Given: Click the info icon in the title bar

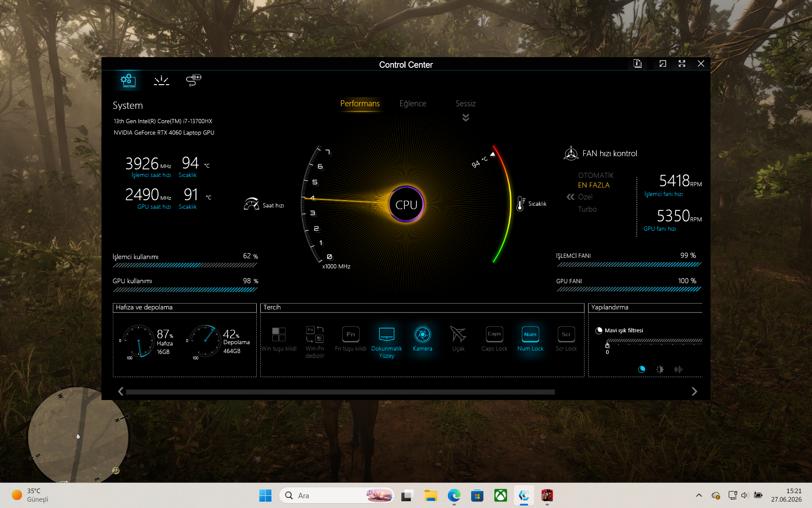Looking at the screenshot, I should coord(637,63).
